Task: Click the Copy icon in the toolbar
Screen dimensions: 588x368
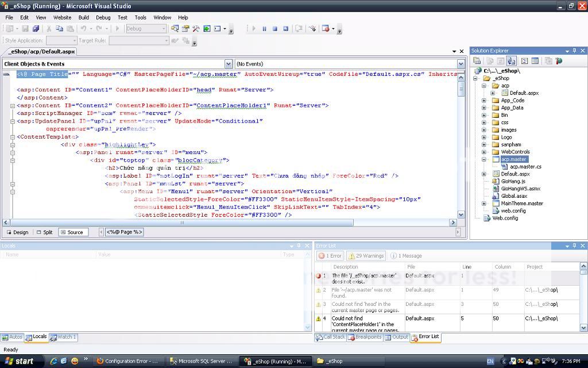Action: coord(59,29)
